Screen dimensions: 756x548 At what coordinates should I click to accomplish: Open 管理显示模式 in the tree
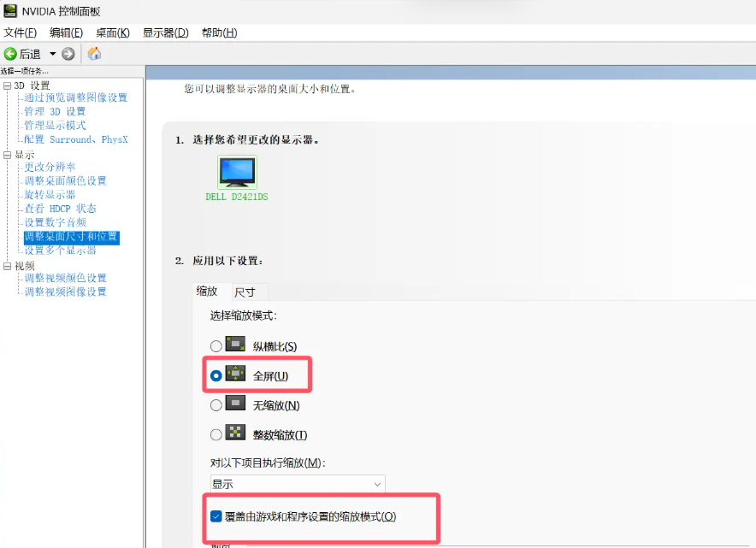(55, 126)
